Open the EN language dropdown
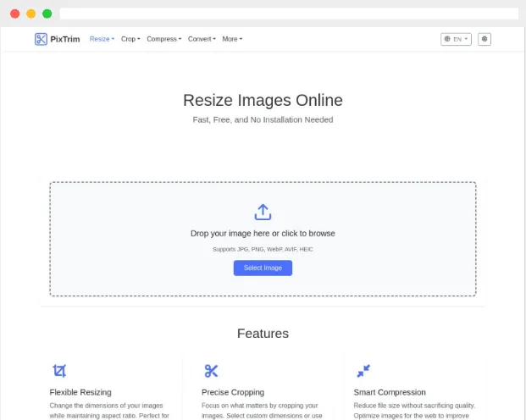Viewport: 526px width, 420px height. tap(456, 39)
